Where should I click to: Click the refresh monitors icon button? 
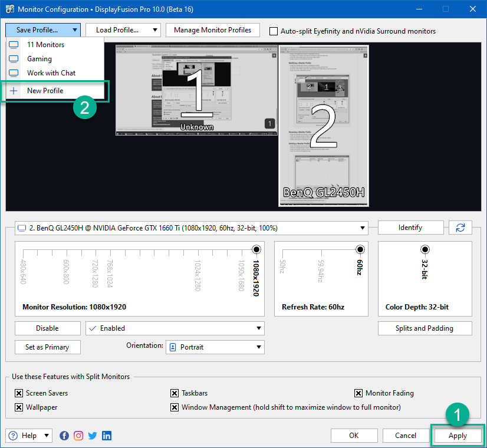pyautogui.click(x=460, y=228)
